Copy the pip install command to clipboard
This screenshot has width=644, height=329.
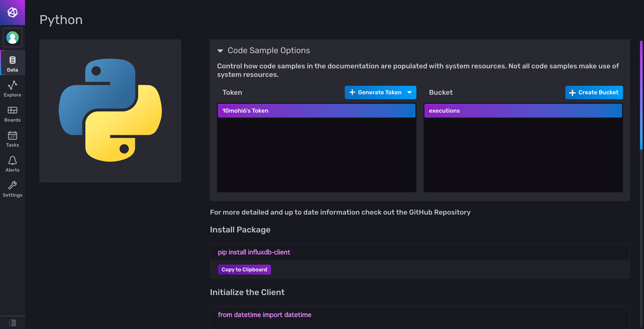pyautogui.click(x=244, y=269)
